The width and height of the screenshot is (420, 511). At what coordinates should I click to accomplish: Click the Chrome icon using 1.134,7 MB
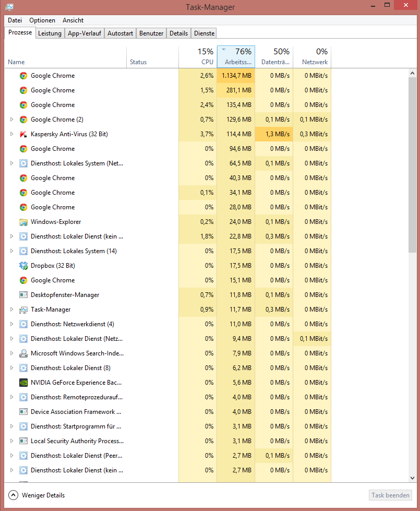tap(23, 76)
